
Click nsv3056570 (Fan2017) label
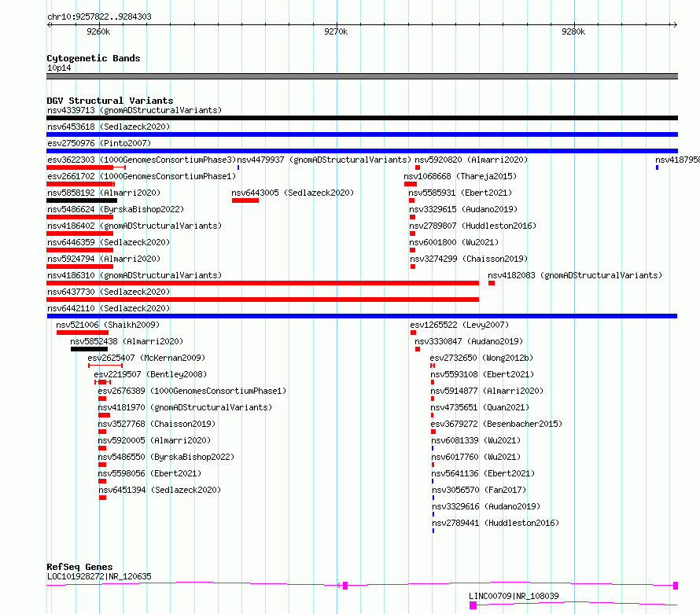click(479, 490)
